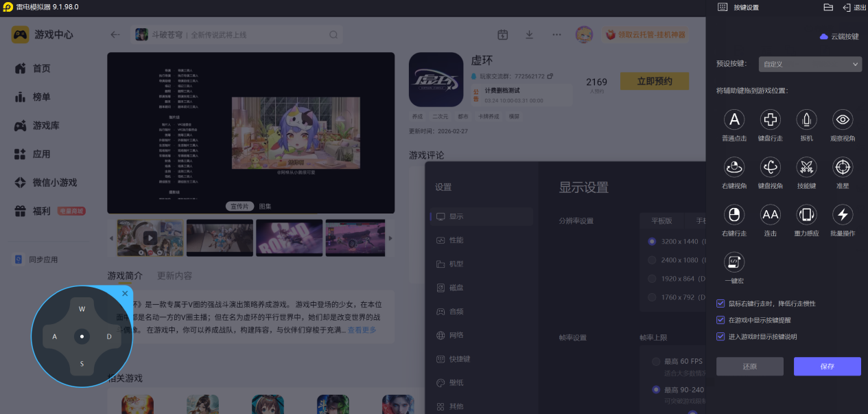This screenshot has height=414, width=868.
Task: Toggle 在游戏中显示按键提醒 checkbox
Action: click(x=720, y=320)
